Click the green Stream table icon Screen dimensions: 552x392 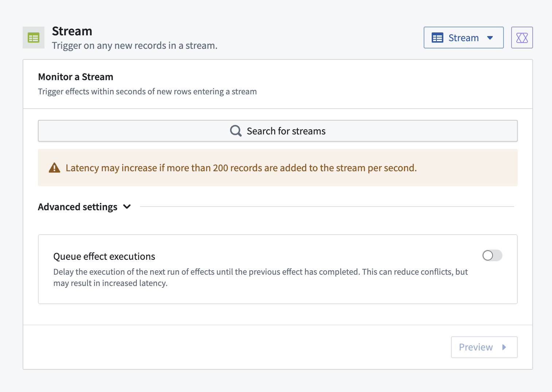(34, 38)
